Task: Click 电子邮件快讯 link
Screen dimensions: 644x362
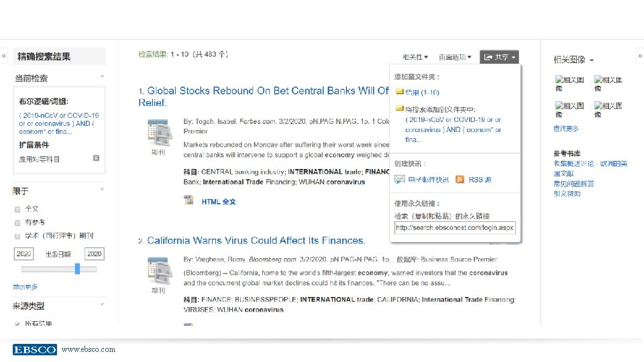Action: [x=429, y=180]
